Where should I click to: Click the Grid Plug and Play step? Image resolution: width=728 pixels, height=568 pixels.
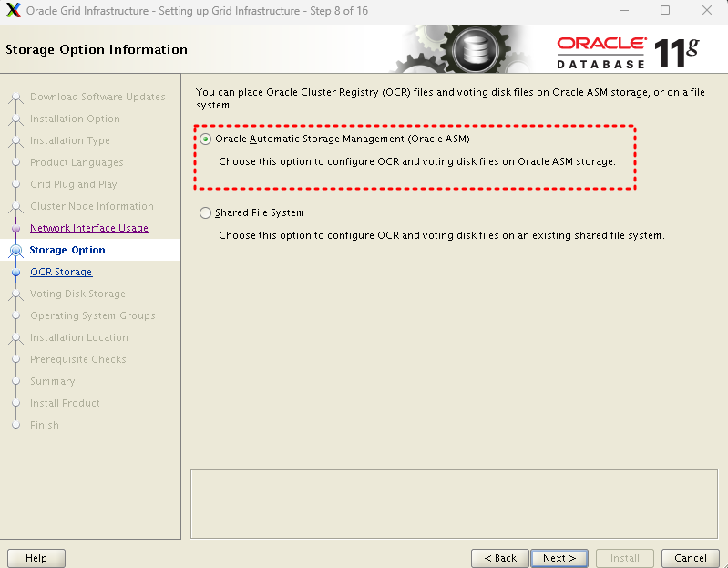(74, 184)
